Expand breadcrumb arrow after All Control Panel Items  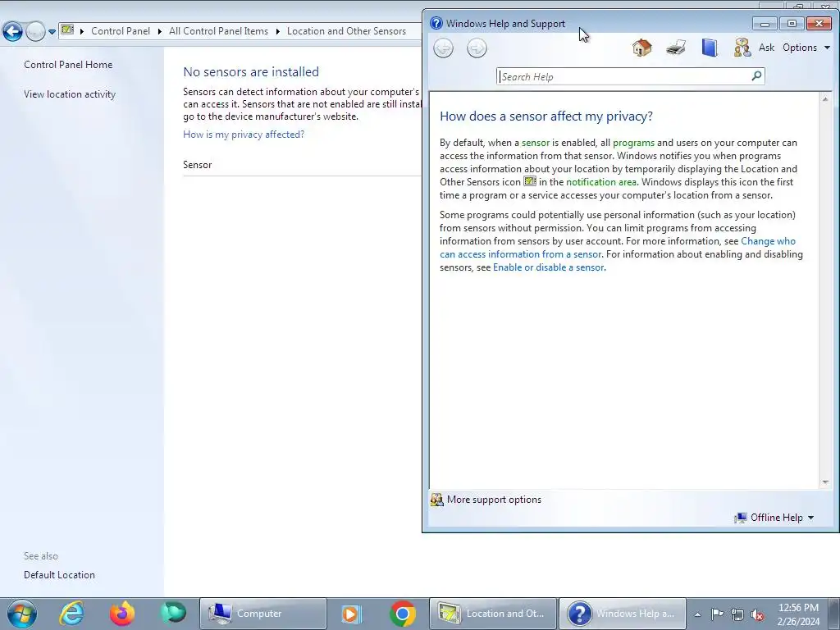coord(277,31)
